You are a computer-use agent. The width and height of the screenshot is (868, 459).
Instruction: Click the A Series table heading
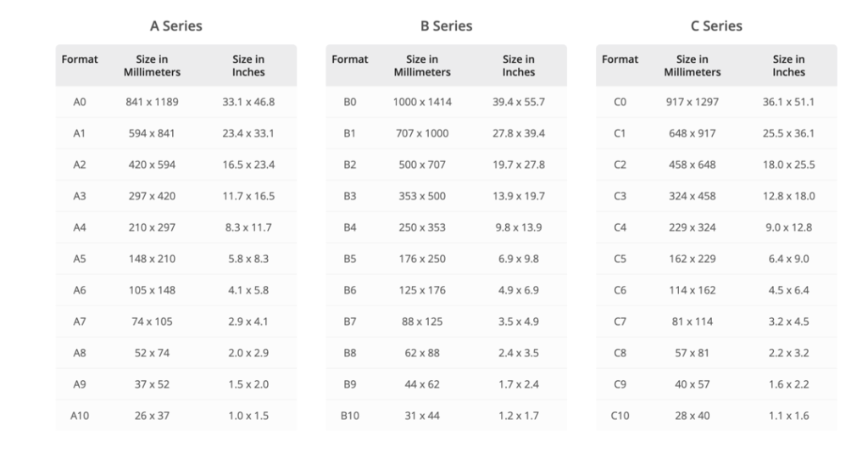[x=176, y=26]
